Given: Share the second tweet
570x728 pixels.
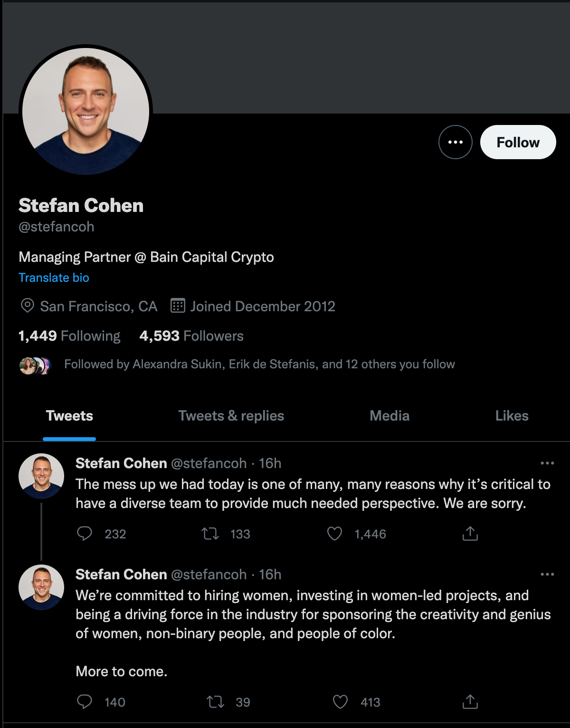Looking at the screenshot, I should (470, 702).
